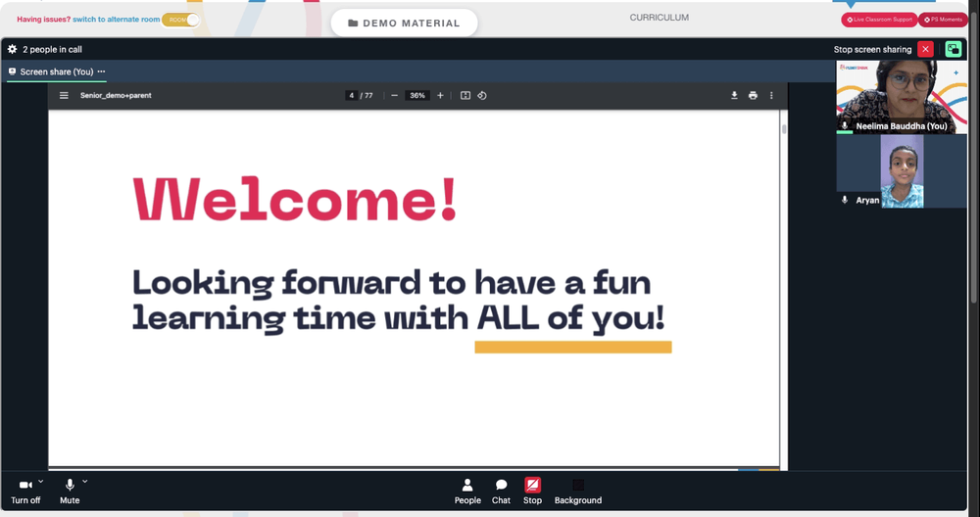
Task: Click the 2 people in call text
Action: coord(53,49)
